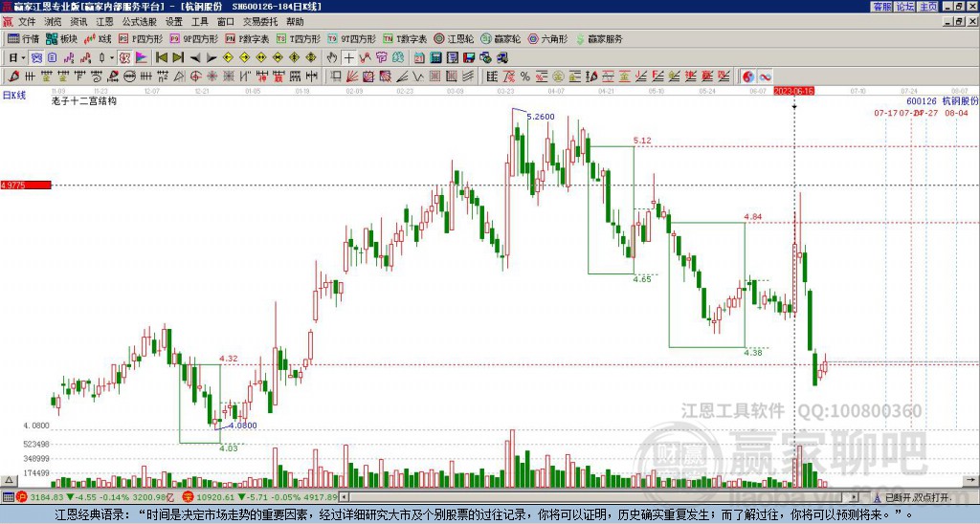The width and height of the screenshot is (980, 524).
Task: Open the 行情 market quotes view
Action: click(x=23, y=38)
